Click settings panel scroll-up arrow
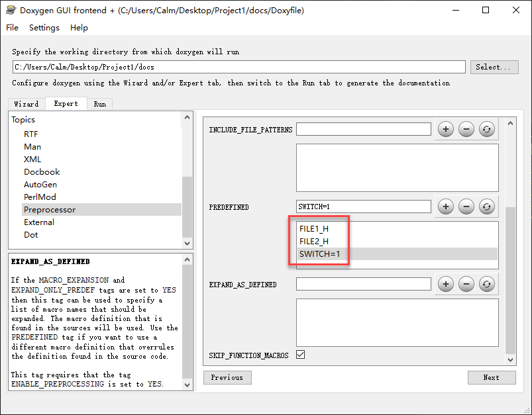 click(x=510, y=123)
